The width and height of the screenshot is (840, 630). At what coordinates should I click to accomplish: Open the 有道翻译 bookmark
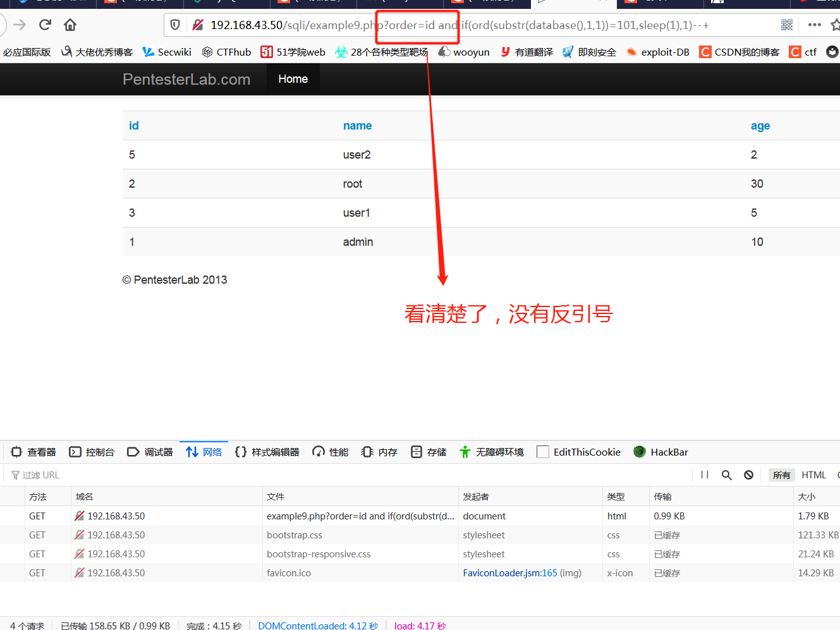pos(527,52)
